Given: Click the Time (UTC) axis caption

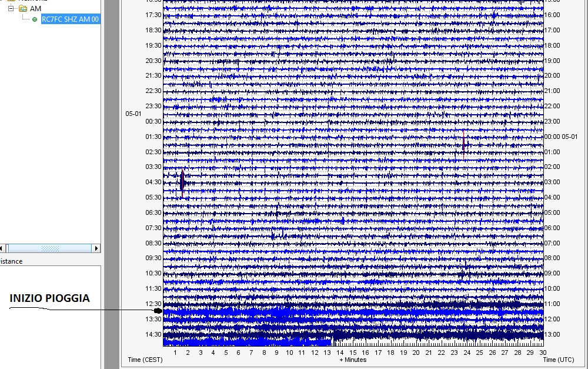Looking at the screenshot, I should [x=559, y=360].
